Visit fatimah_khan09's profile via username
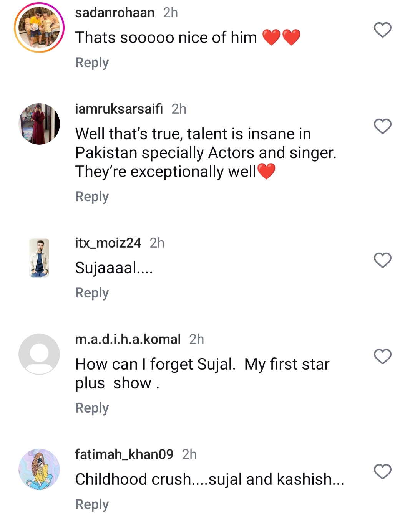 click(124, 454)
